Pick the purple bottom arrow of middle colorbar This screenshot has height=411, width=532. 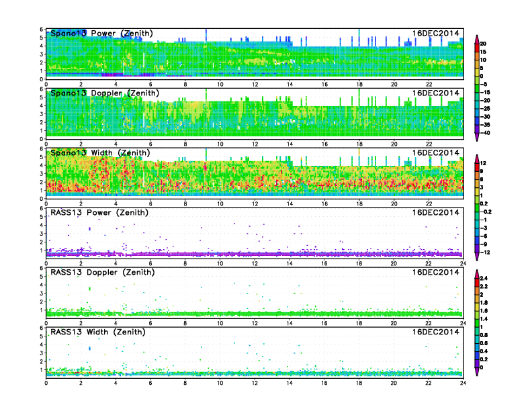tap(477, 257)
